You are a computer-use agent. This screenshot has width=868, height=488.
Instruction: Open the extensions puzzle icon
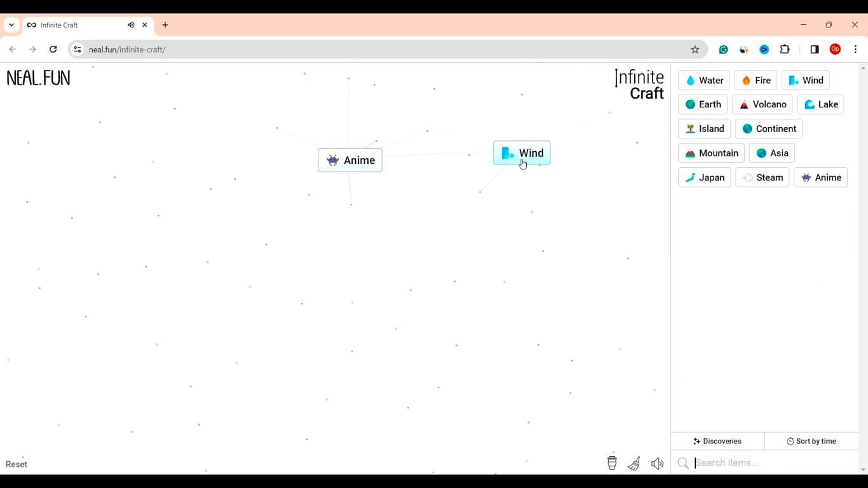(785, 49)
